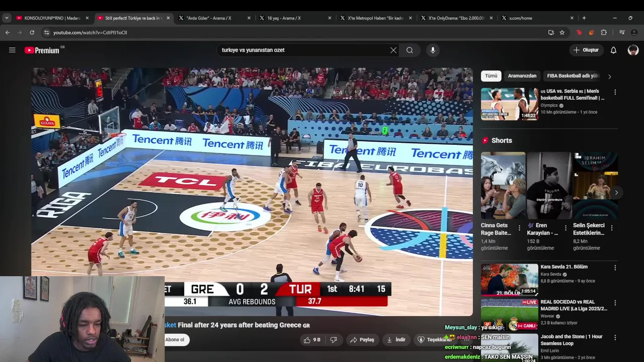Open options for Real Sociedad live video
The image size is (644, 362).
[x=615, y=303]
